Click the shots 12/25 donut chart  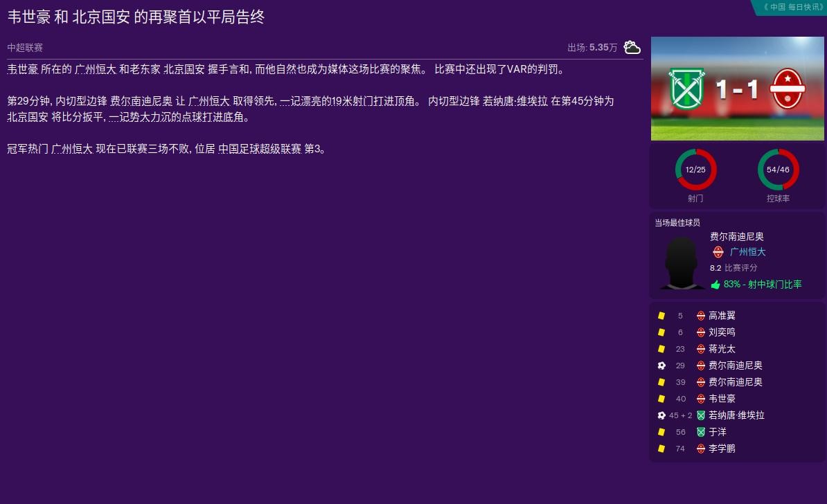tap(695, 170)
